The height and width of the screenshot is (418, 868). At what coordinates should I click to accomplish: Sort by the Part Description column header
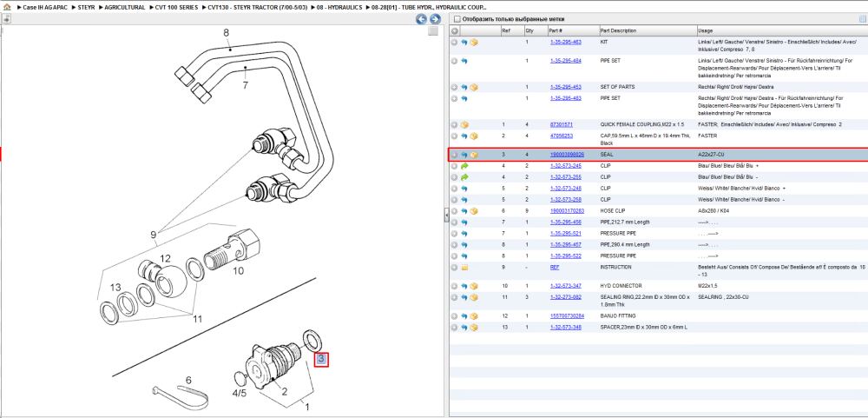click(x=618, y=30)
